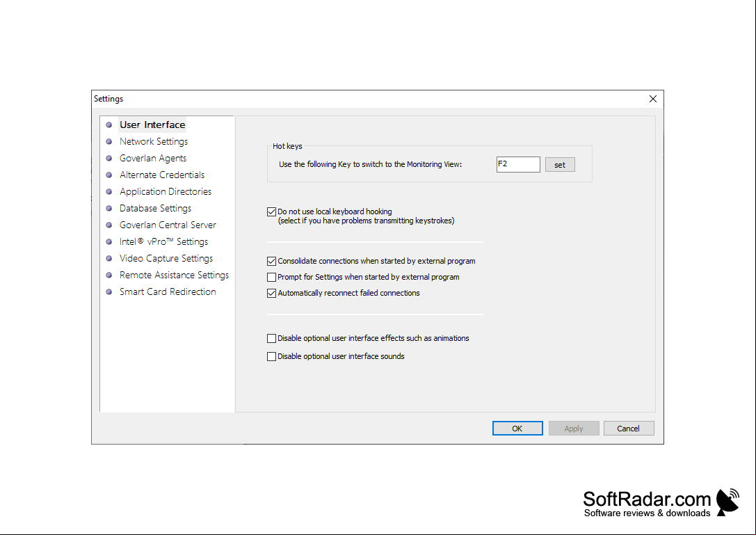Go to Alternate Credentials settings
Viewport: 756px width, 535px height.
(162, 175)
